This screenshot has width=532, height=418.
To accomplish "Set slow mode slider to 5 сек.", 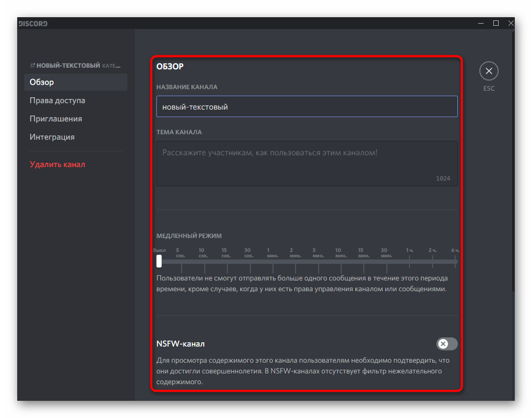I will [182, 262].
